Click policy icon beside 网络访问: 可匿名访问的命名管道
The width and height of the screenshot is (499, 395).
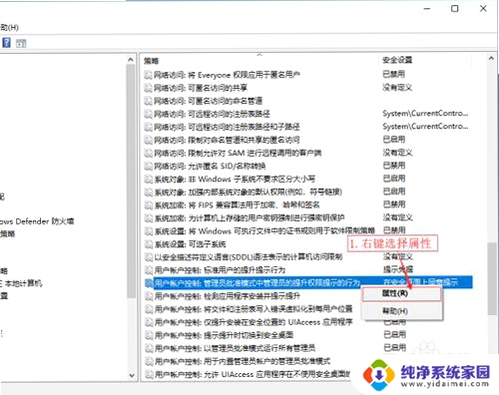(148, 101)
